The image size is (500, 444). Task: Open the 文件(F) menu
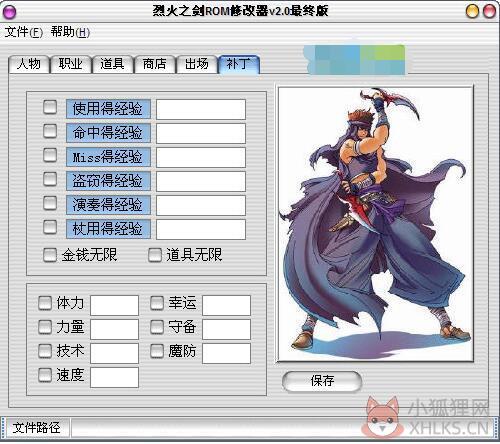click(24, 32)
